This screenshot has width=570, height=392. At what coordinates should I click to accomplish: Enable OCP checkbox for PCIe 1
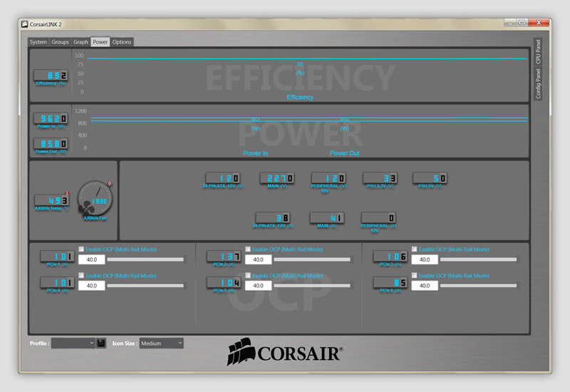click(81, 249)
